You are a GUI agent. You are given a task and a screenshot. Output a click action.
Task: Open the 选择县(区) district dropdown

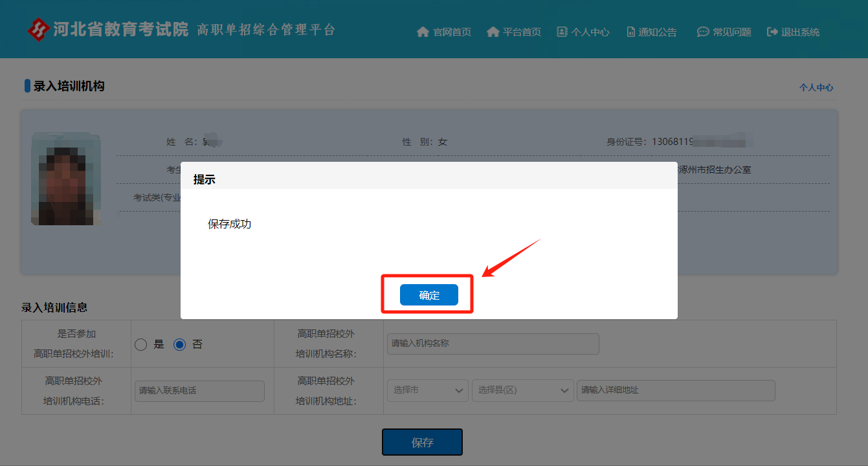522,390
